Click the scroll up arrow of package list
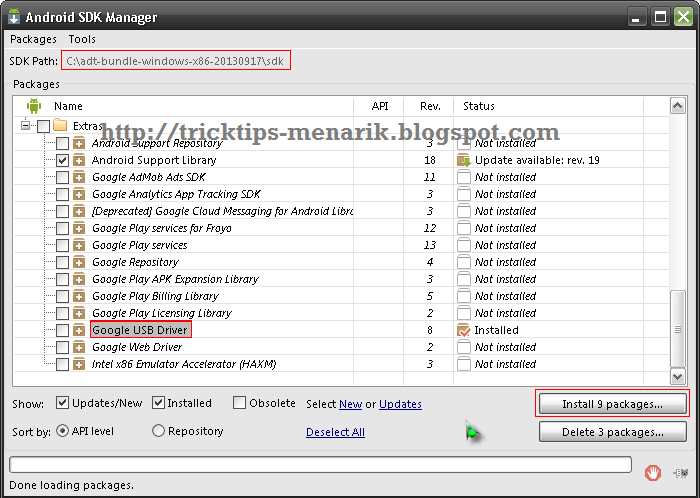 point(678,106)
